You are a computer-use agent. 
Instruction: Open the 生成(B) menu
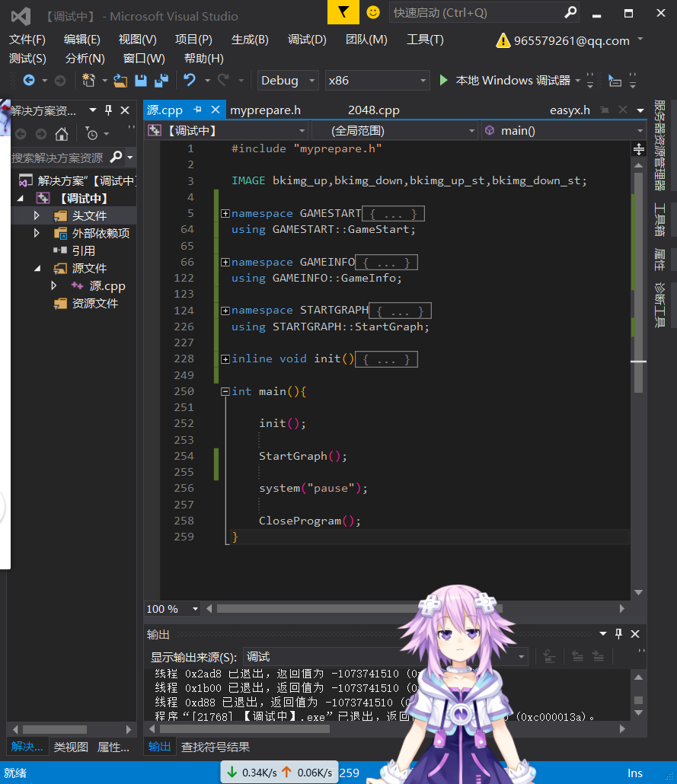(x=250, y=40)
